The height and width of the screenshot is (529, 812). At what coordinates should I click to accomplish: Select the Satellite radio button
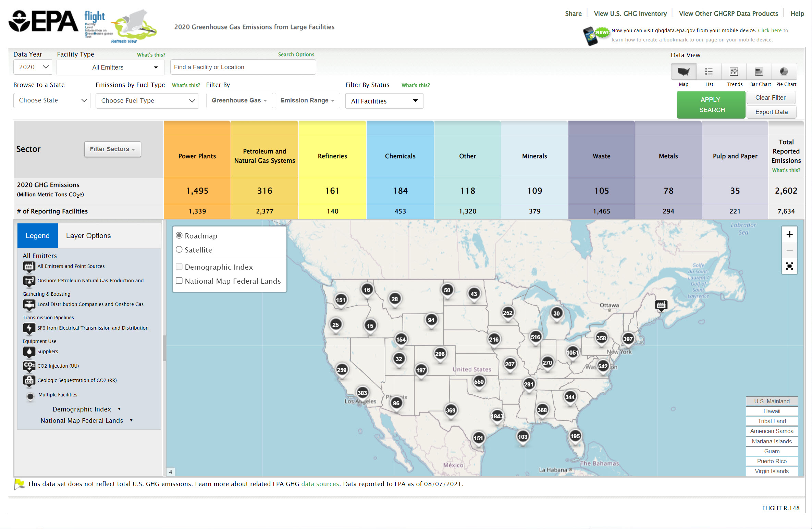(x=179, y=250)
